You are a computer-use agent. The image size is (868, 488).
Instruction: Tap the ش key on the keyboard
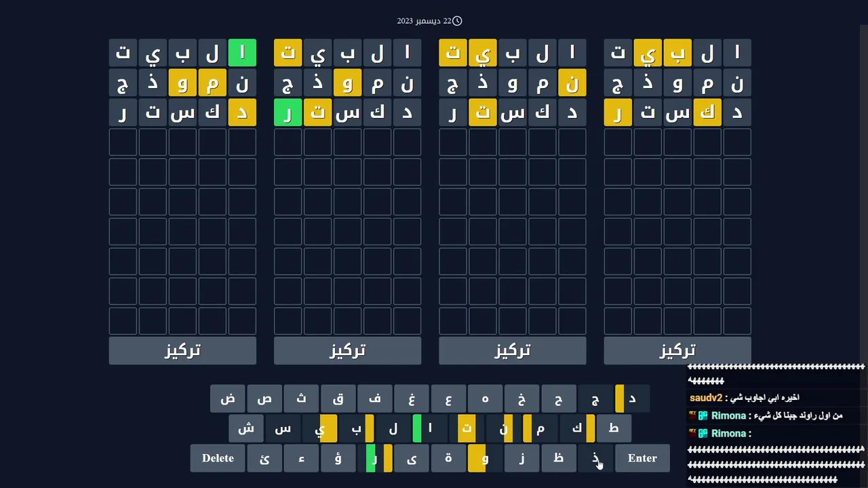point(246,428)
